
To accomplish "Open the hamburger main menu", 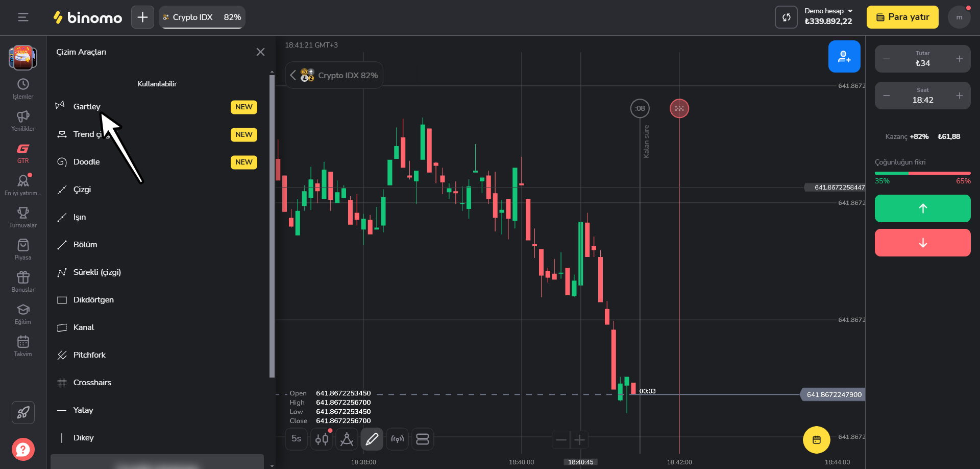I will [23, 17].
